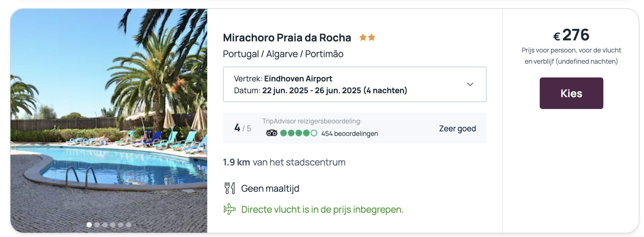The height and width of the screenshot is (237, 644).
Task: Click the green airplane flight icon
Action: (230, 209)
